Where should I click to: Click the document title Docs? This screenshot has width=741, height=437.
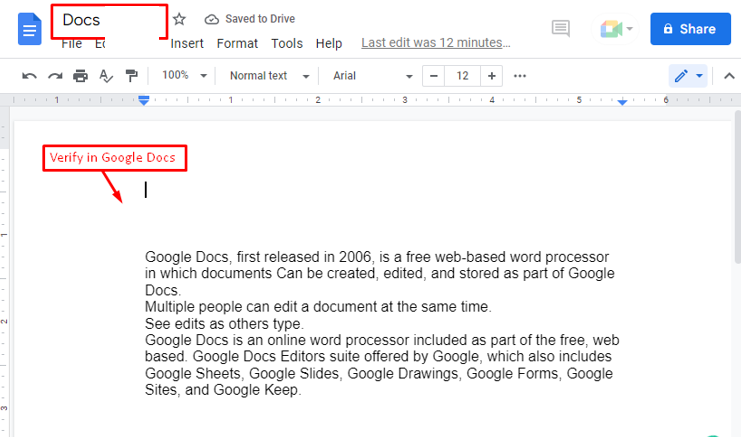click(x=81, y=20)
